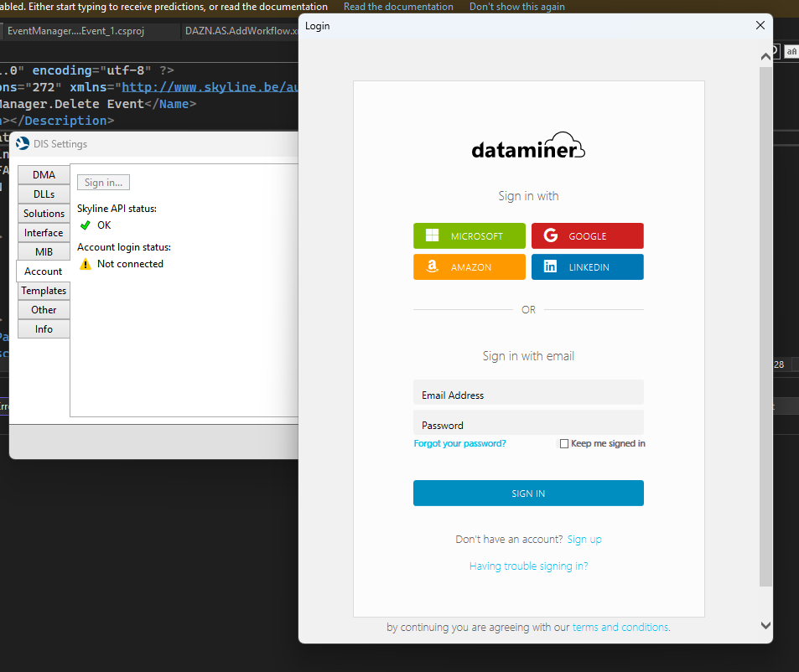
Task: Sign in with Microsoft
Action: point(469,235)
